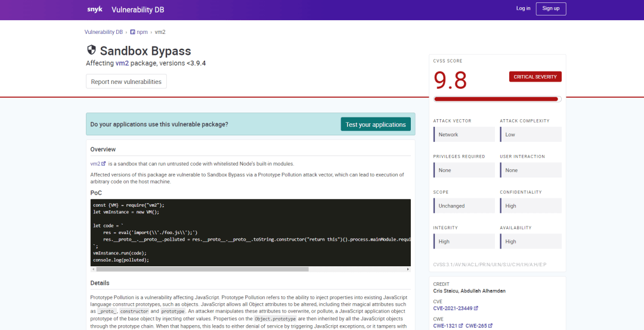Click the shield icon beside Sandbox Bypass
Image resolution: width=644 pixels, height=330 pixels.
91,50
